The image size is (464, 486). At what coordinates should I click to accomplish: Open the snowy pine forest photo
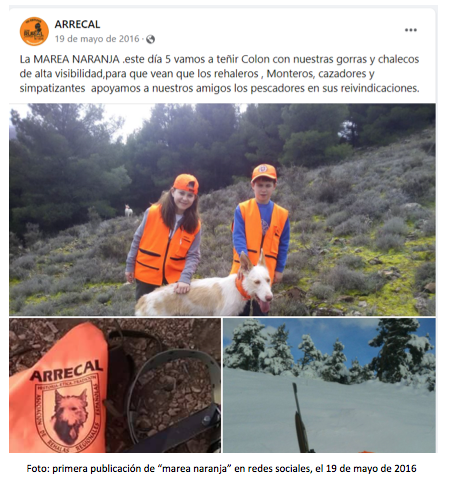coord(329,385)
